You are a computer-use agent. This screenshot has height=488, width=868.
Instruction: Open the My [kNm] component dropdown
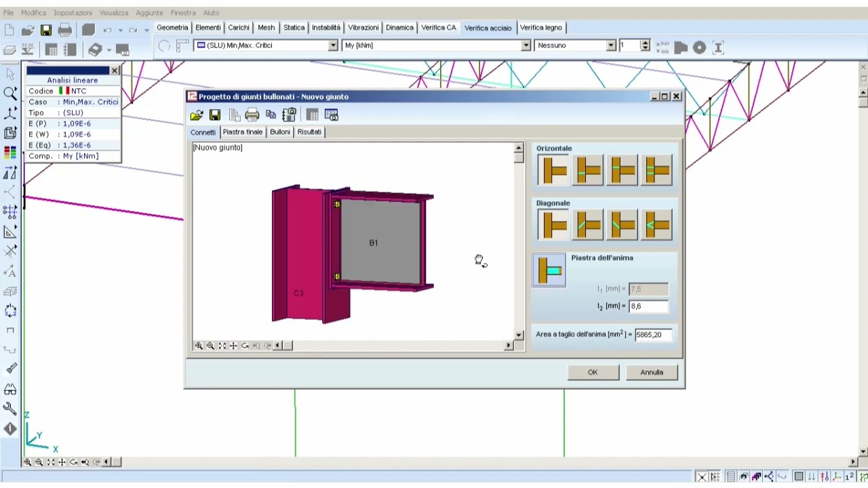[526, 45]
